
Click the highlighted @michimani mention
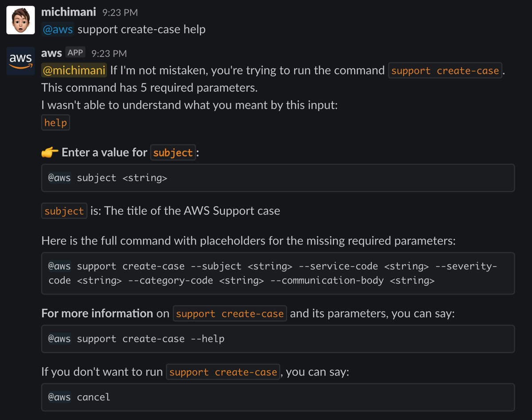(74, 70)
